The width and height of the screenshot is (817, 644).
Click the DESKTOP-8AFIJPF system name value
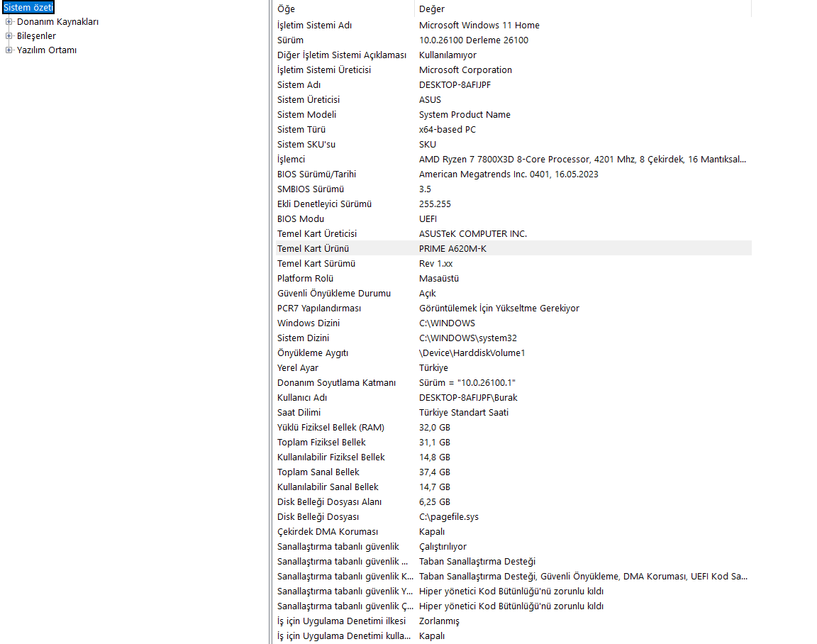tap(455, 85)
